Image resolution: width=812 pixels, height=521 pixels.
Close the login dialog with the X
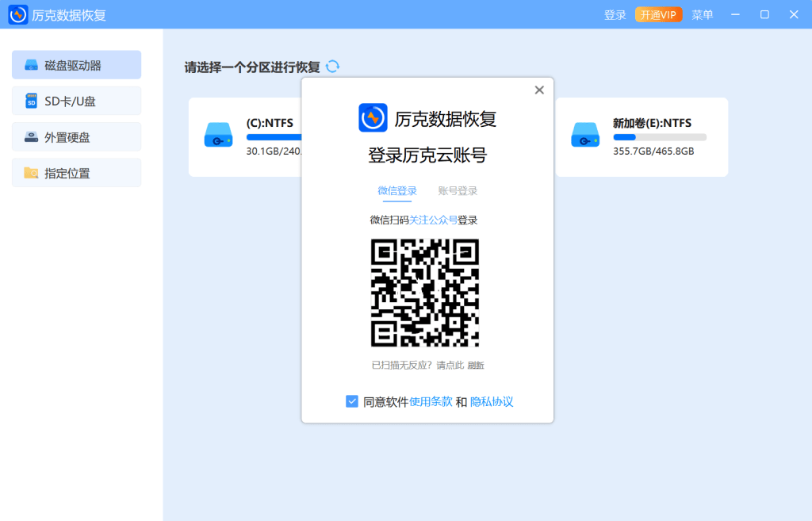539,90
